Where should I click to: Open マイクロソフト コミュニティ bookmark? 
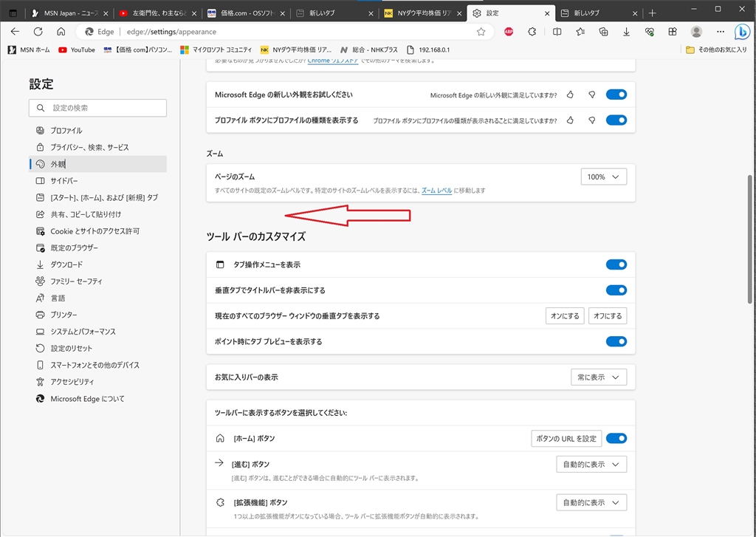pos(216,49)
